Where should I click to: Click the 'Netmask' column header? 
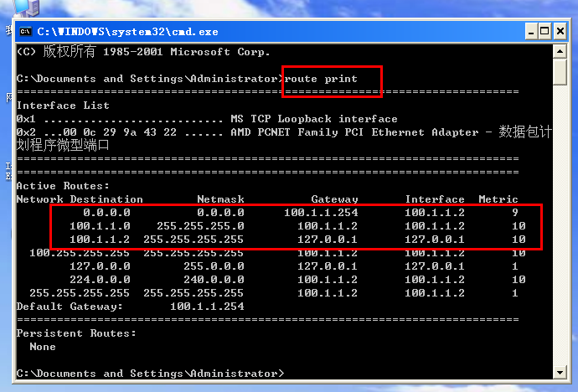(x=220, y=199)
